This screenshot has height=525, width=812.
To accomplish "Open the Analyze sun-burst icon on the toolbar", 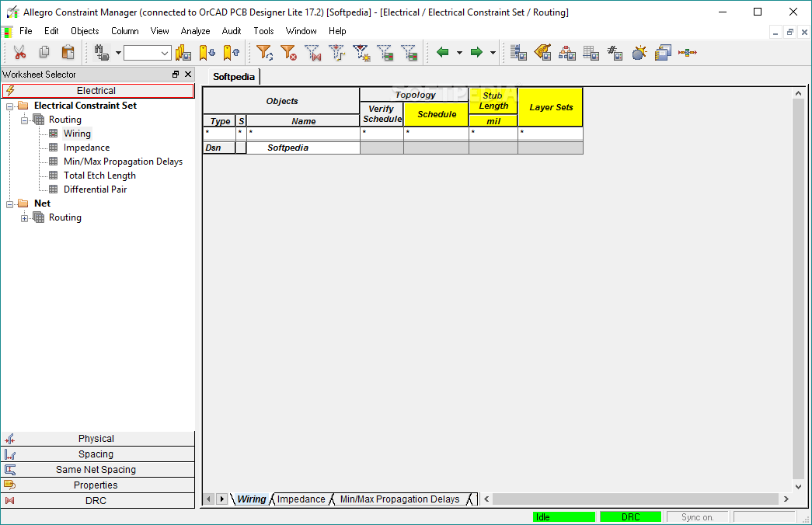I will pos(640,52).
